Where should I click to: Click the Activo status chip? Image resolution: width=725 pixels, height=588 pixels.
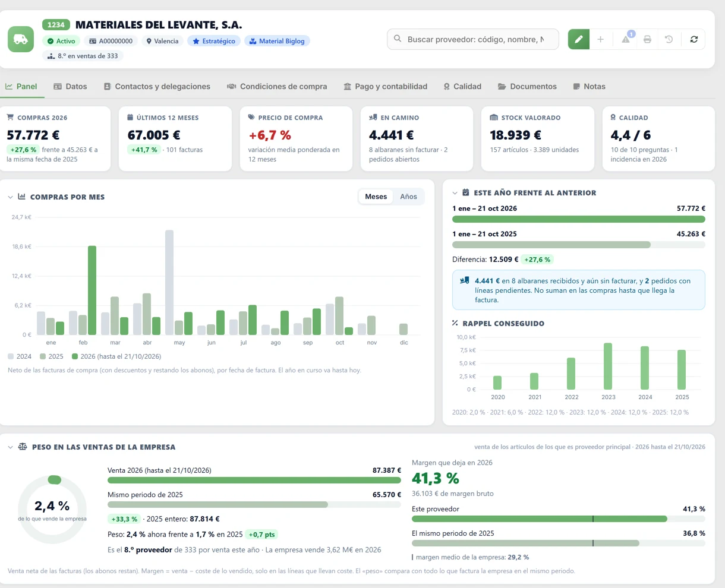point(61,41)
